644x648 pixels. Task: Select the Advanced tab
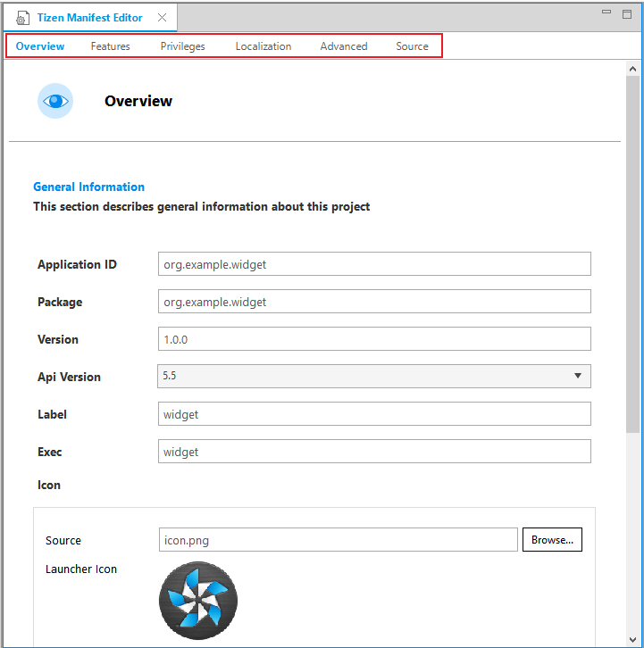point(344,46)
